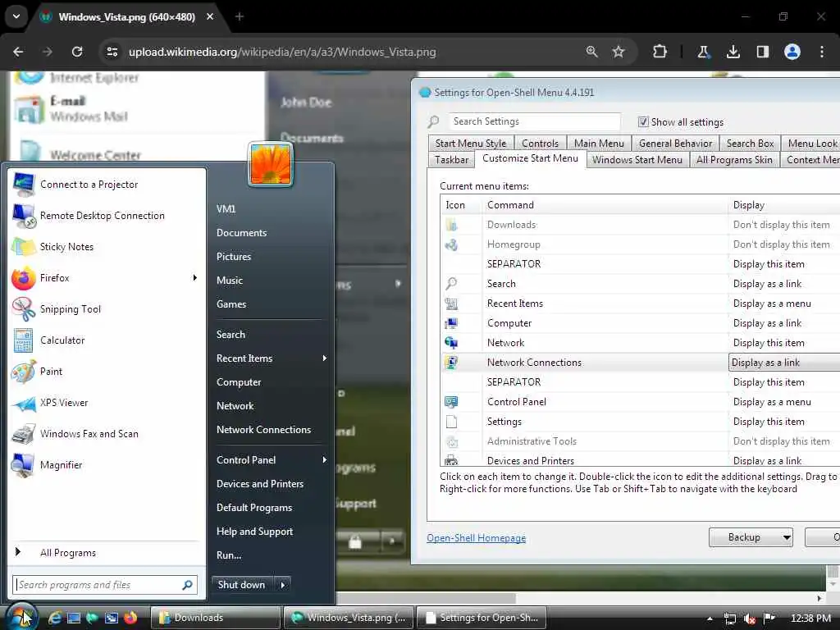Click browser zoom magnifier icon in address bar
The image size is (840, 630).
[x=591, y=52]
